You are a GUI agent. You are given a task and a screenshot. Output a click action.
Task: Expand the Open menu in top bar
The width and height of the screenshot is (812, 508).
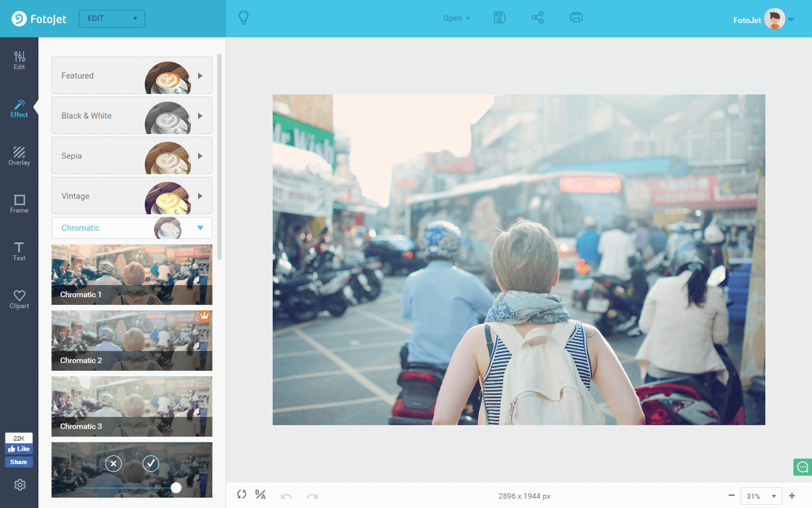(457, 18)
